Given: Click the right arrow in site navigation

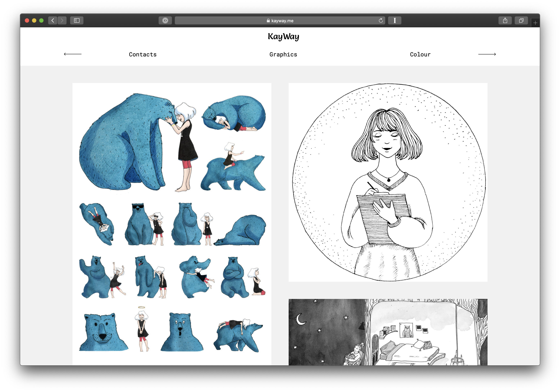Looking at the screenshot, I should click(487, 54).
